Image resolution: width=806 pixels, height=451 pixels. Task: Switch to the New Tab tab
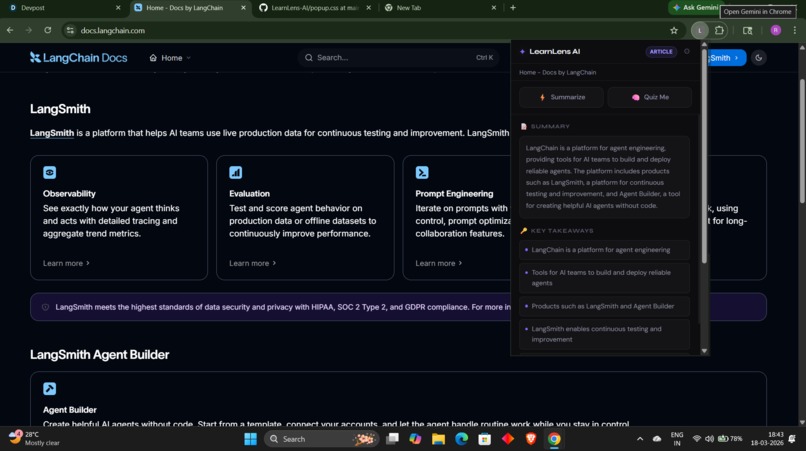[440, 8]
